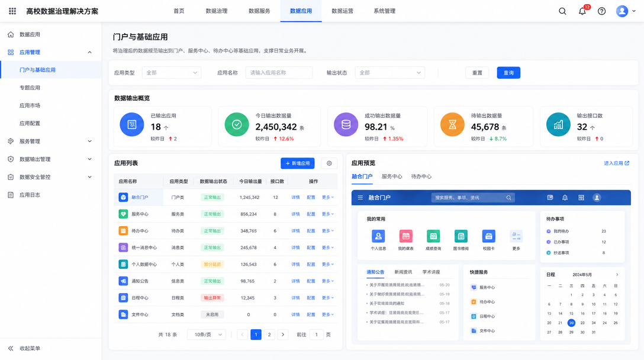Image resolution: width=644 pixels, height=360 pixels.
Task: Open 数据服务 top navigation item
Action: [259, 11]
